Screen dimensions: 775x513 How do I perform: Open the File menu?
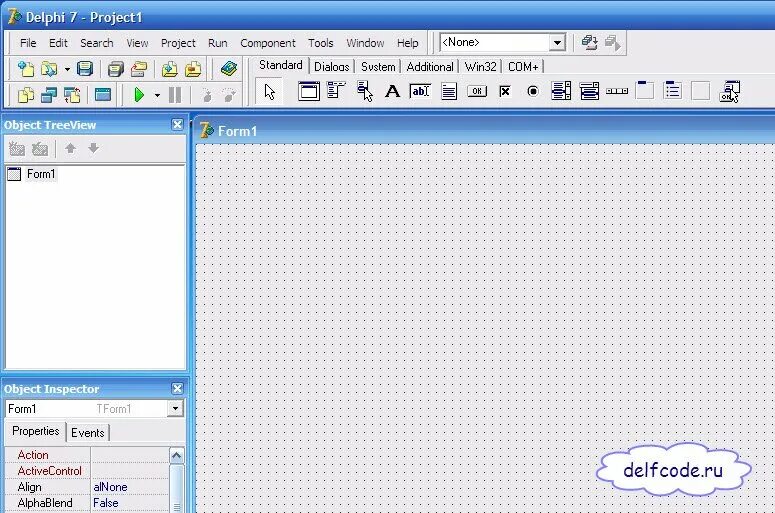28,43
